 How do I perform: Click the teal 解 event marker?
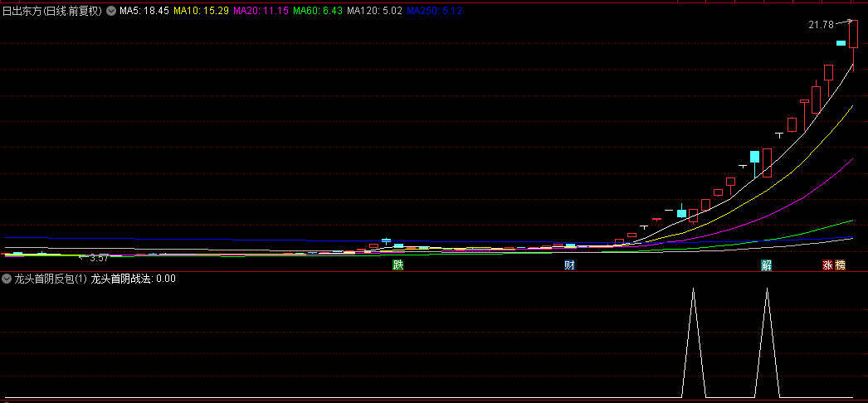click(x=766, y=265)
